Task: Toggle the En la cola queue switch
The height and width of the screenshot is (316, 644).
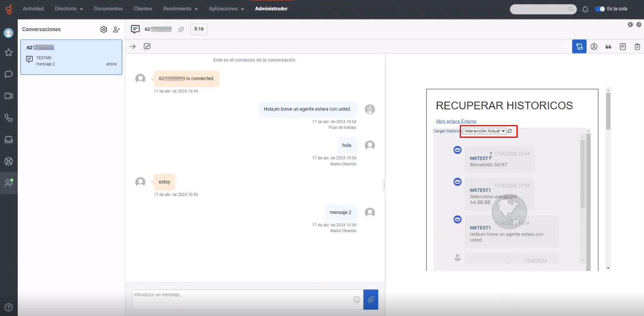Action: pyautogui.click(x=600, y=9)
